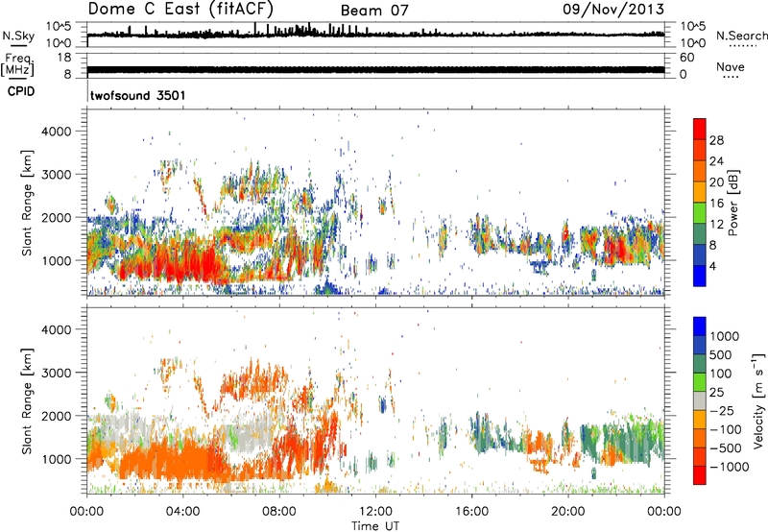
Task: Pick the red top segment of Power colorbar
Action: (700, 129)
